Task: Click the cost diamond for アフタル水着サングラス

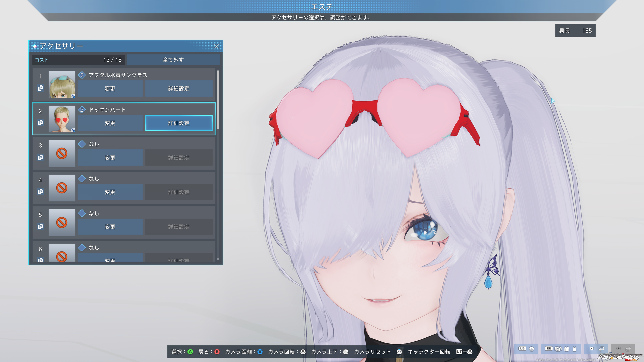Action: (82, 75)
